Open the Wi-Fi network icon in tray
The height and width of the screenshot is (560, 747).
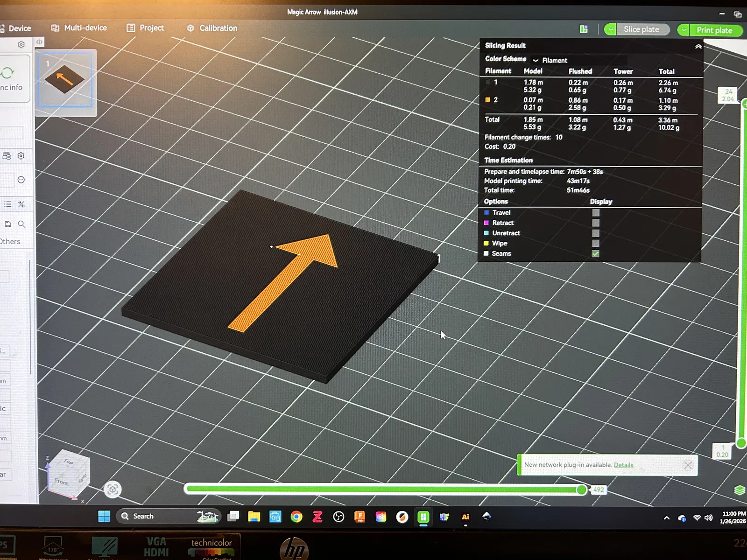[x=697, y=518]
